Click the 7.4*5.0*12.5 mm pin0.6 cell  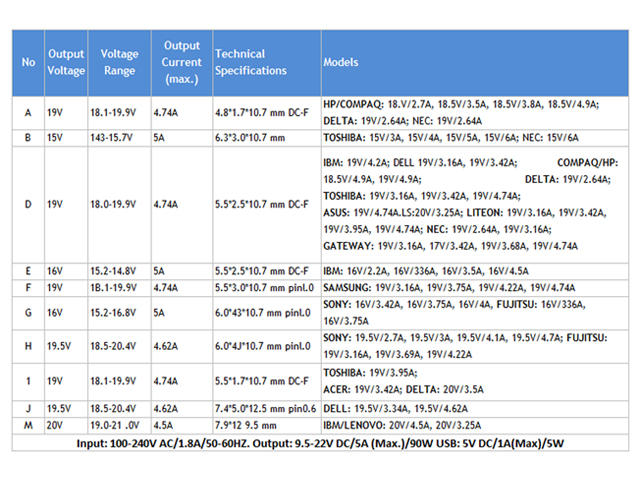(x=263, y=408)
